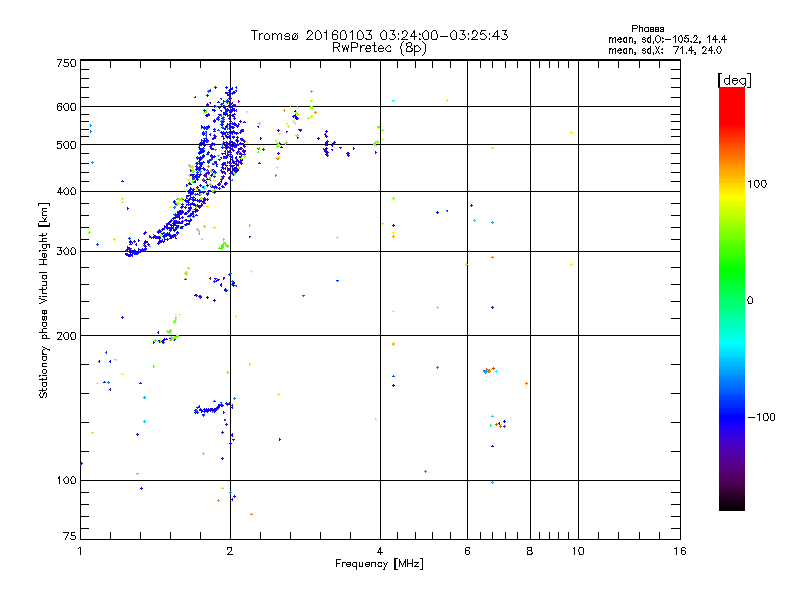Click the x-axis tick label "10"
Viewport: 800px width, 600px height.
point(578,551)
